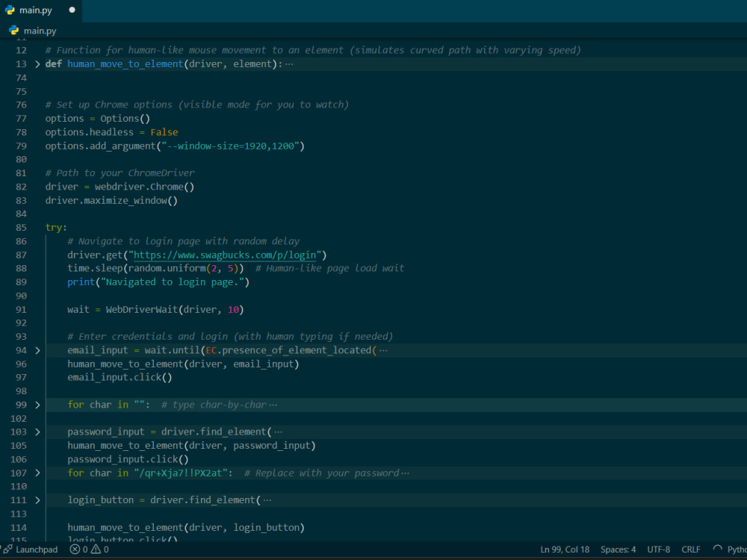Image resolution: width=747 pixels, height=560 pixels.
Task: Click the password string literal line 107
Action: click(181, 473)
